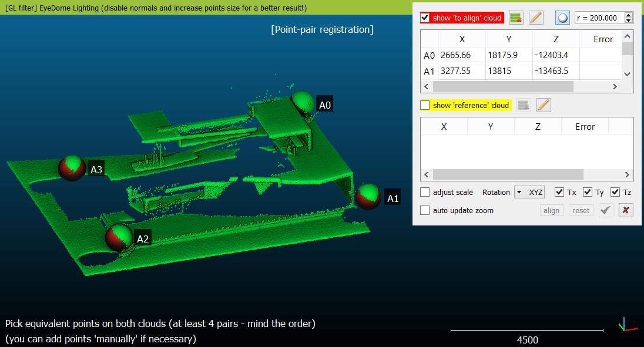Viewport: 644px width, 347px height.
Task: Enable the show 'reference' cloud checkbox
Action: click(x=425, y=105)
